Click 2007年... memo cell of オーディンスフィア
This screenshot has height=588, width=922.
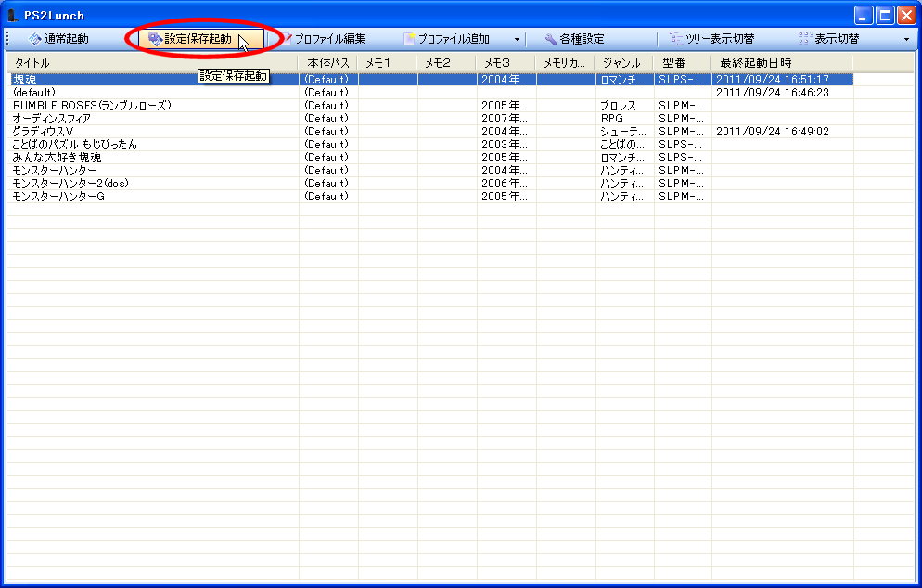505,118
